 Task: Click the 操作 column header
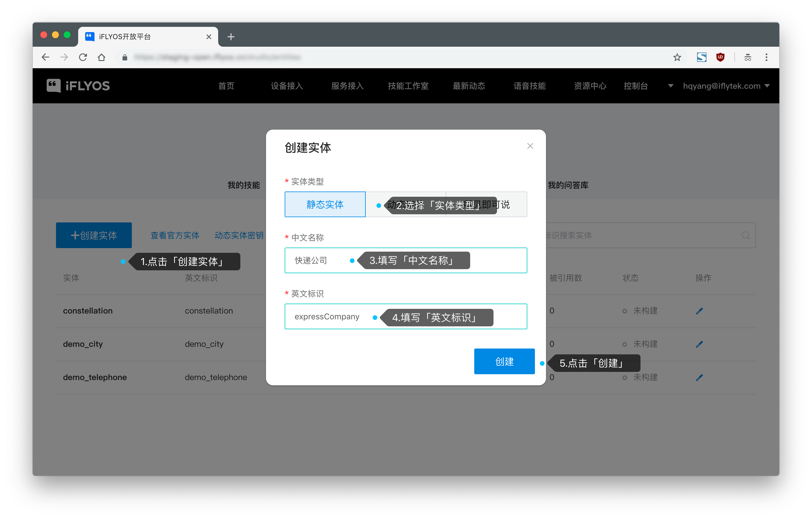703,278
